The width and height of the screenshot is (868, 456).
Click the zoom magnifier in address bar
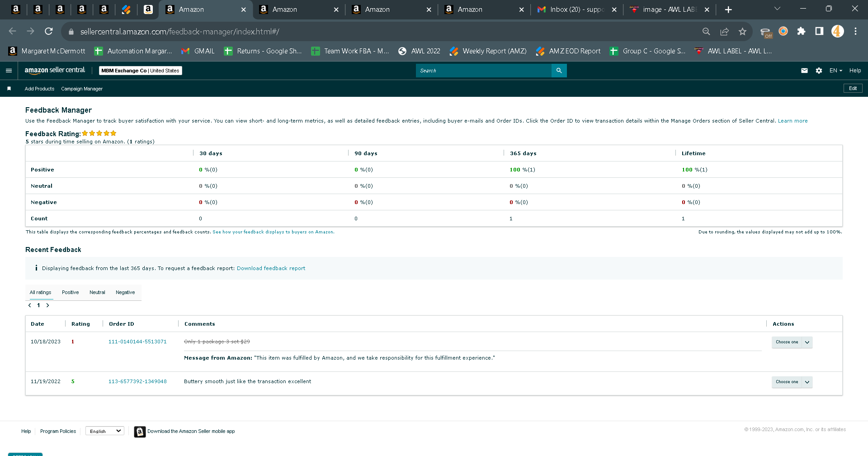coord(706,31)
